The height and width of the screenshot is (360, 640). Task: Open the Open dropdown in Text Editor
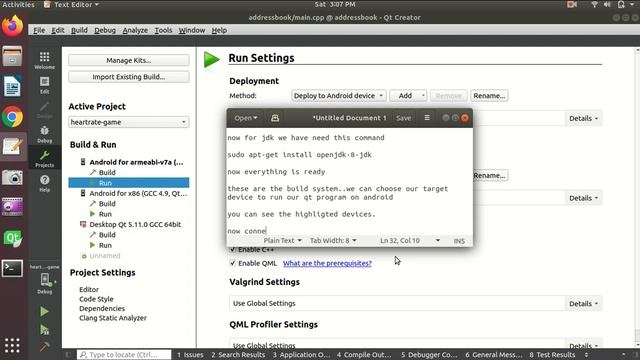[246, 118]
